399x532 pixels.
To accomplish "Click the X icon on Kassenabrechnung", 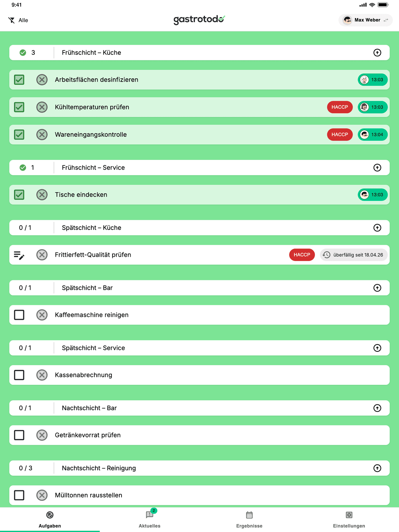I will click(x=42, y=375).
